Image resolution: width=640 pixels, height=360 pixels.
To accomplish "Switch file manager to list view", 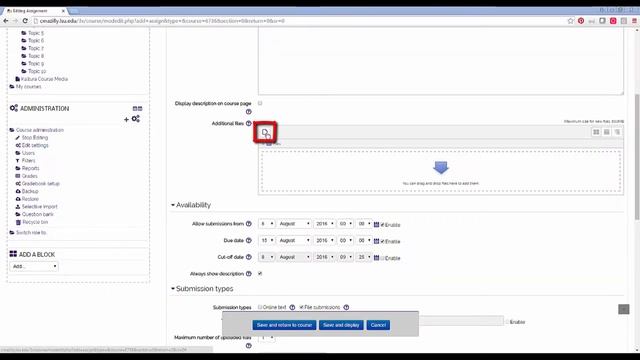I will 607,132.
